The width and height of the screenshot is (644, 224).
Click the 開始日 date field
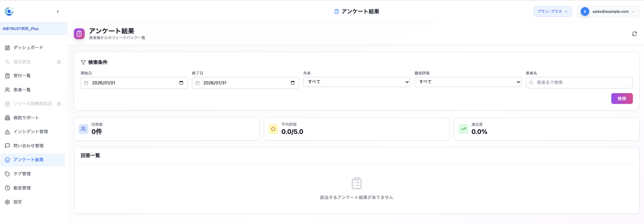click(134, 83)
